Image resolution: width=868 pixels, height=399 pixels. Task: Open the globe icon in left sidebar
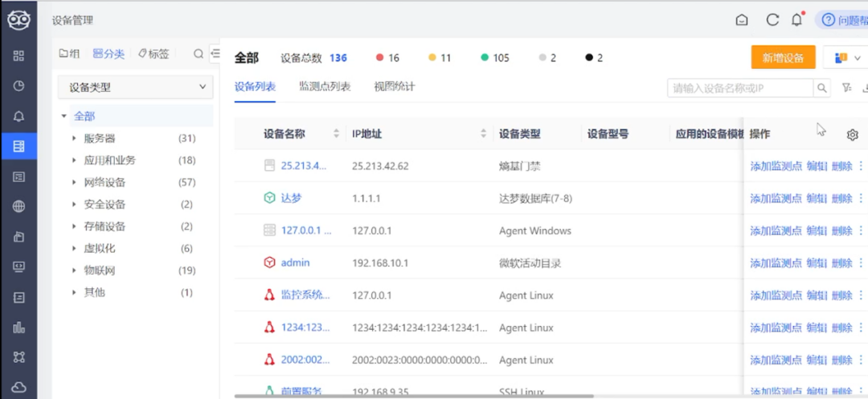[x=18, y=206]
